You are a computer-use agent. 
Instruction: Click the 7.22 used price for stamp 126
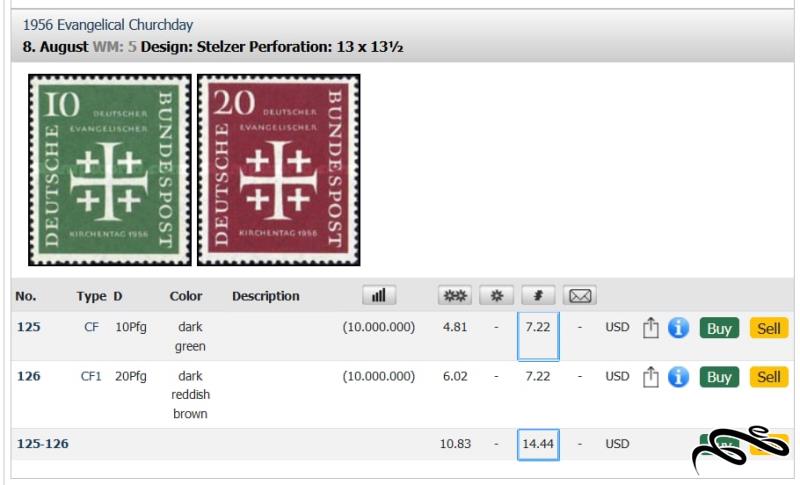(x=538, y=376)
